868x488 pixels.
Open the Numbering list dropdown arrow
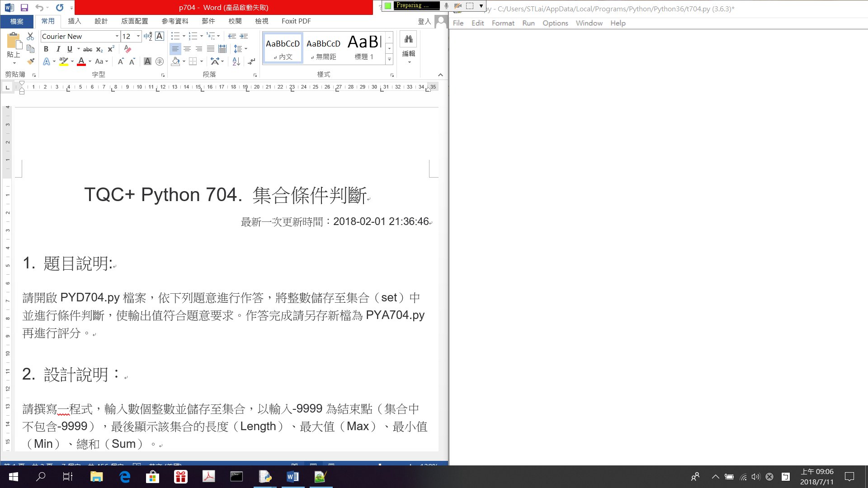[202, 36]
